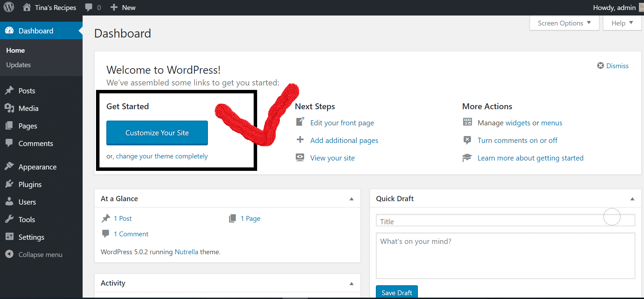The width and height of the screenshot is (644, 299).
Task: Click the Dismiss X icon
Action: click(600, 65)
